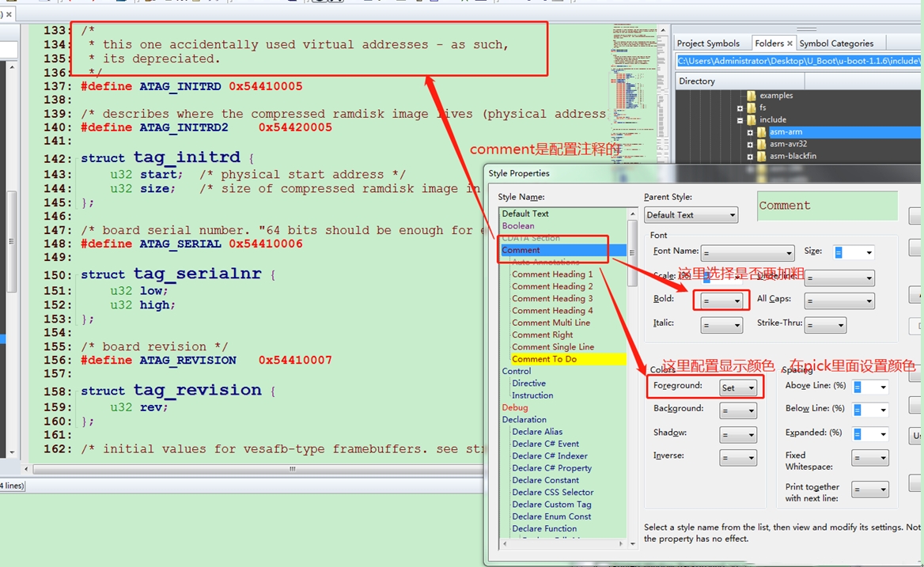The width and height of the screenshot is (924, 567).
Task: Click the folder path input field
Action: tap(797, 61)
